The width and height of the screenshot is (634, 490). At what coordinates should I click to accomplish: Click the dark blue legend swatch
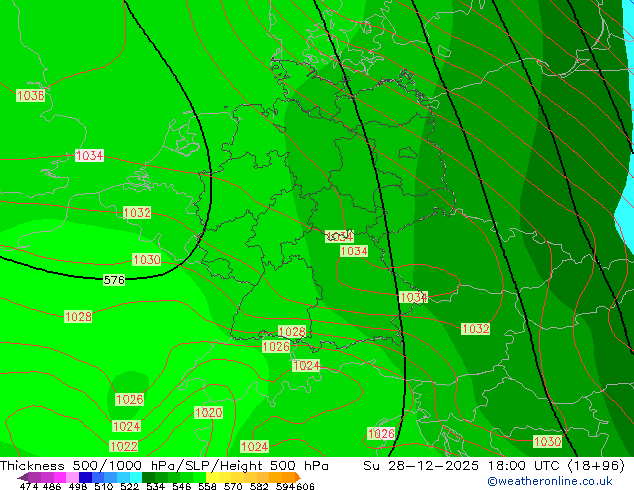(85, 477)
